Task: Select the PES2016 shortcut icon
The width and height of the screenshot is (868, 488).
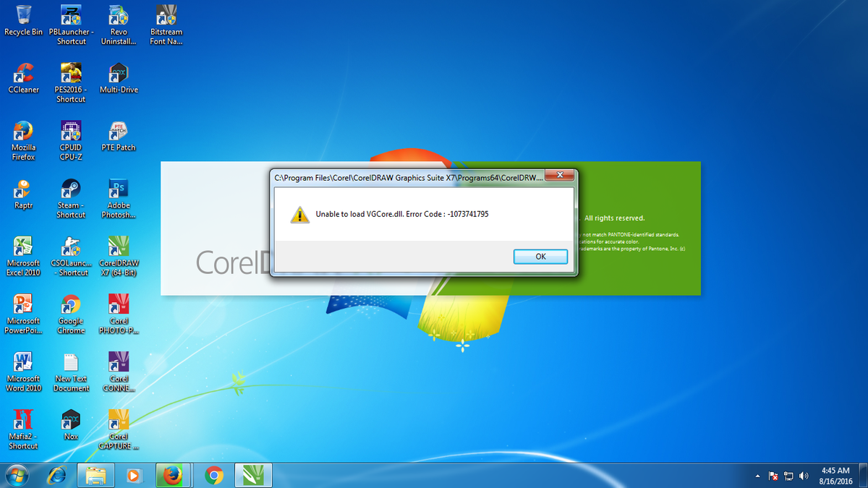Action: tap(71, 82)
